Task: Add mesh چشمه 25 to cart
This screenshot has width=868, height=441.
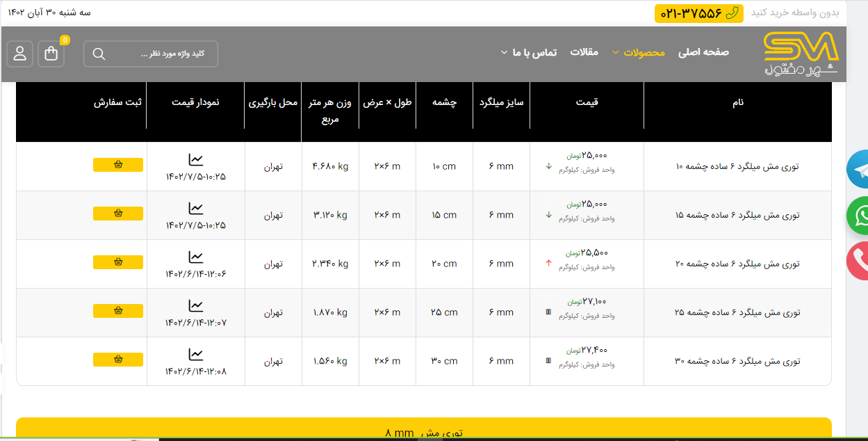Action: (x=118, y=311)
